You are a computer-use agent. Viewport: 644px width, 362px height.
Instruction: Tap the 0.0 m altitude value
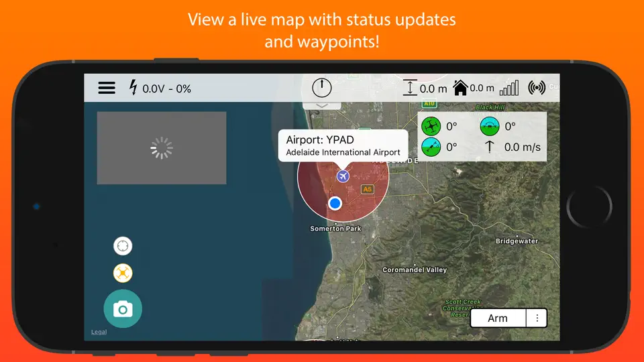[433, 88]
